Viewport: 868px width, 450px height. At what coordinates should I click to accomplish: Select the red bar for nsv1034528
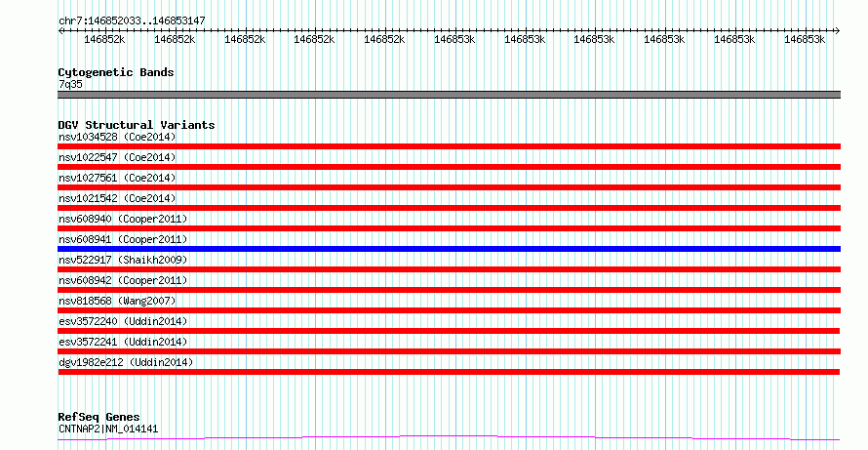(449, 146)
